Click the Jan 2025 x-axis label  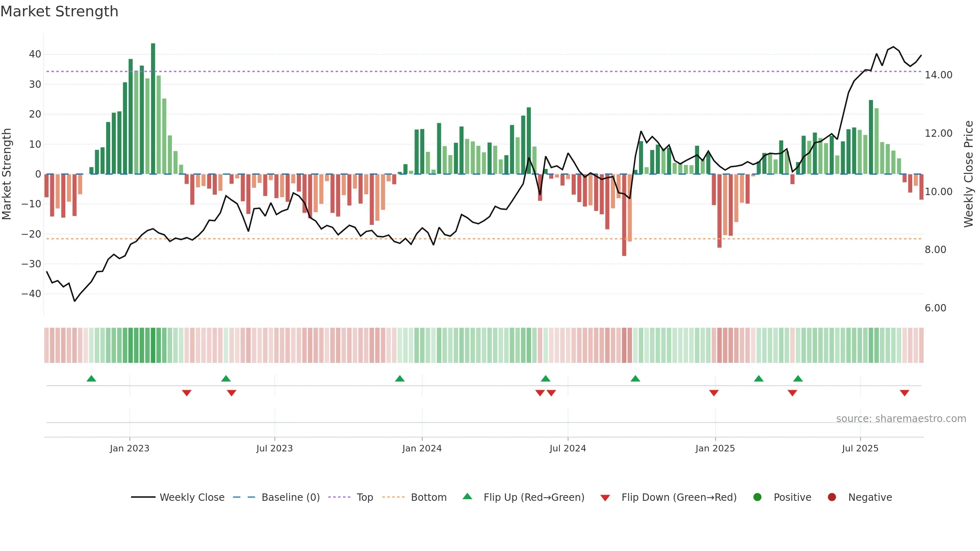pos(715,448)
